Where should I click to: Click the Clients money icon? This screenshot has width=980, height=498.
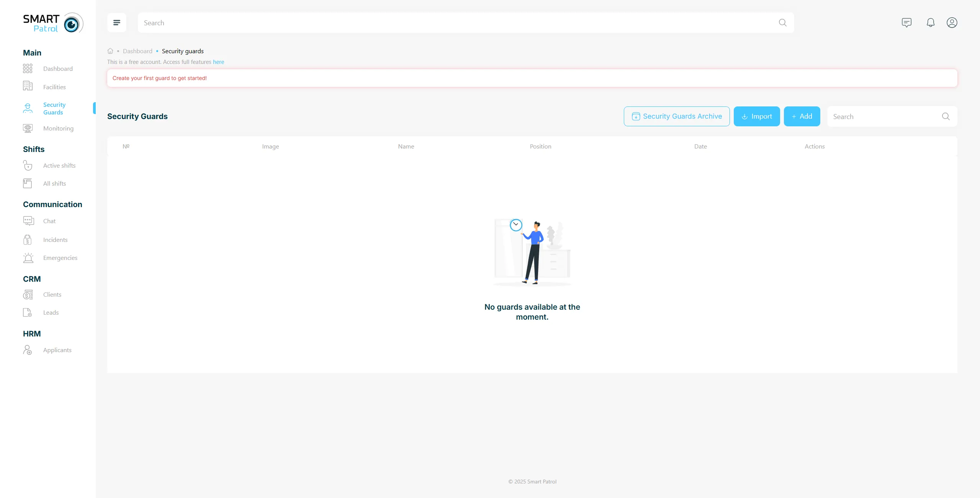28,294
